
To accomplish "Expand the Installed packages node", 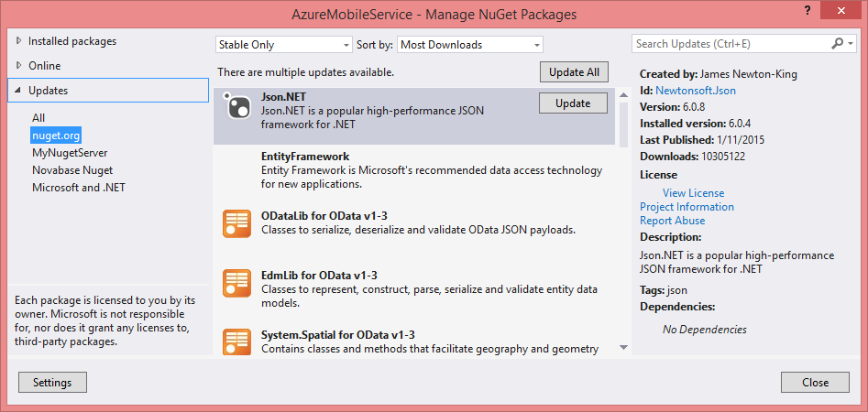I will (20, 41).
